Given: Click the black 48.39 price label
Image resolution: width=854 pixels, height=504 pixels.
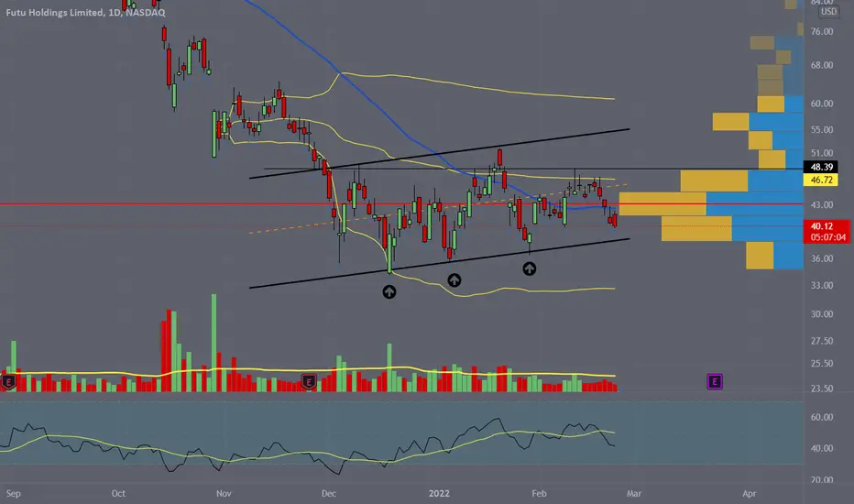Looking at the screenshot, I should (x=821, y=168).
